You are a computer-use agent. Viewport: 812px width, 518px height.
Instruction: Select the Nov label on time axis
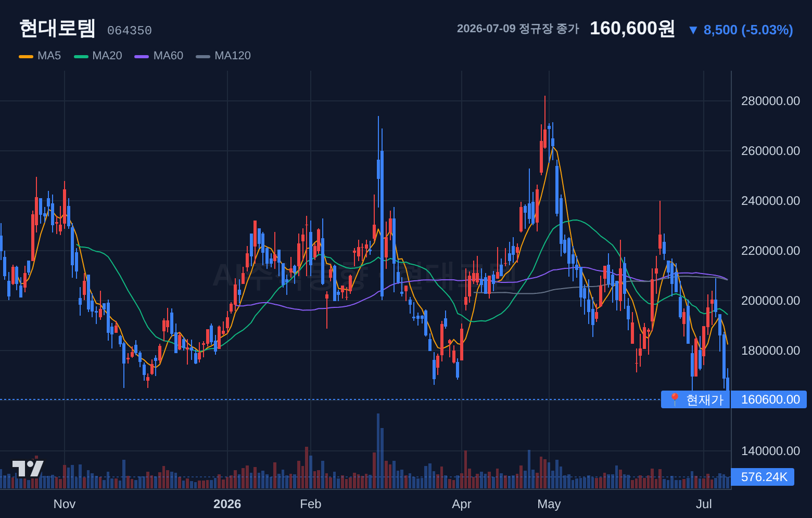point(65,504)
